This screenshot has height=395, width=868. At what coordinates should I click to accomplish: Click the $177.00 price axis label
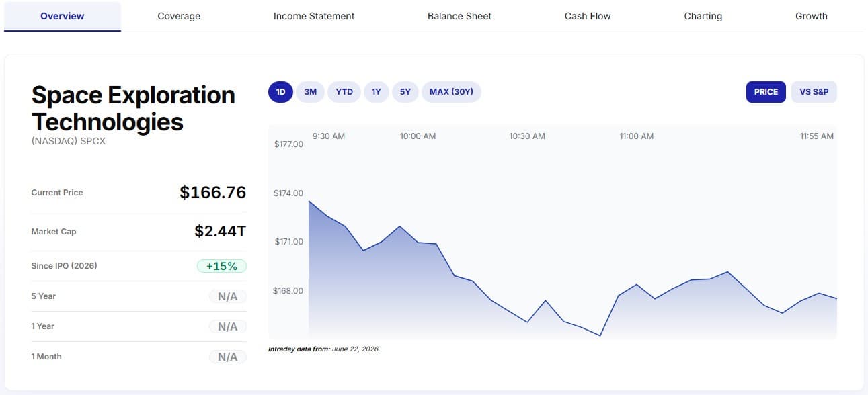(x=289, y=144)
